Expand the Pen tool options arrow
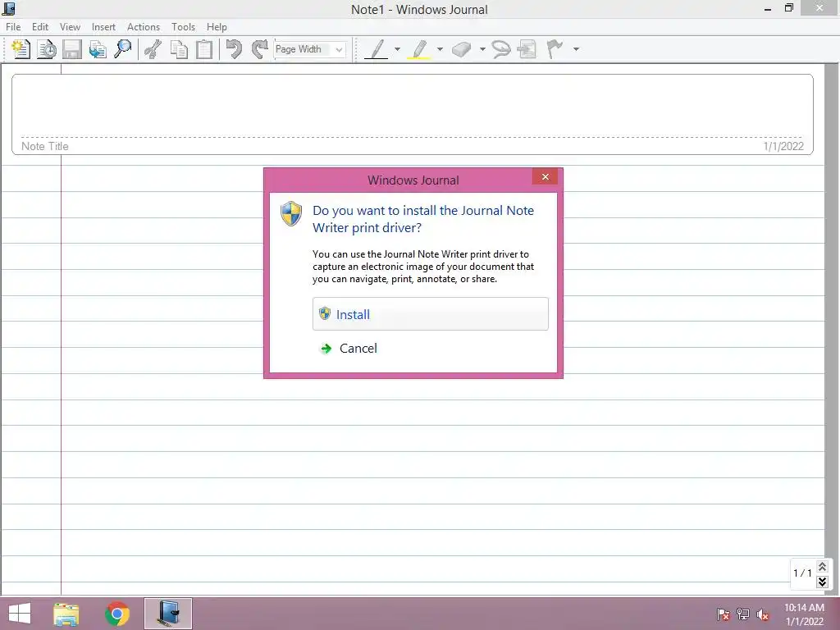Image resolution: width=840 pixels, height=630 pixels. pyautogui.click(x=397, y=49)
